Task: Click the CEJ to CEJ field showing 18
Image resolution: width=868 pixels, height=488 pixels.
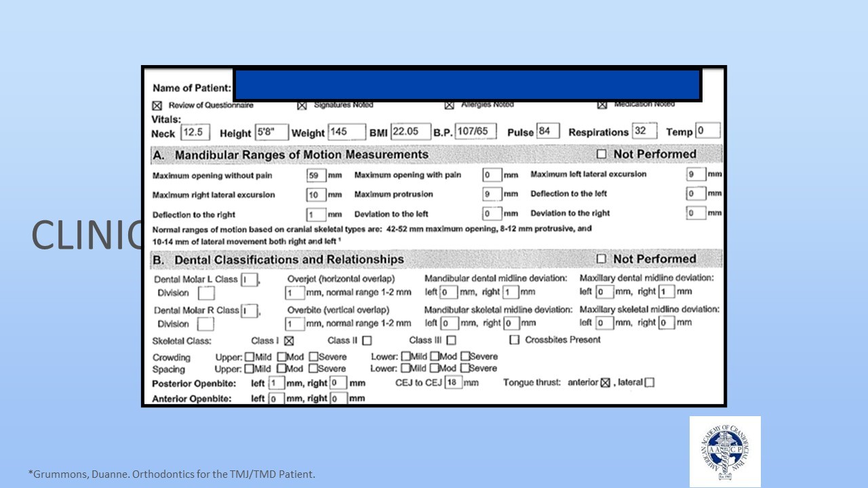Action: pyautogui.click(x=453, y=383)
